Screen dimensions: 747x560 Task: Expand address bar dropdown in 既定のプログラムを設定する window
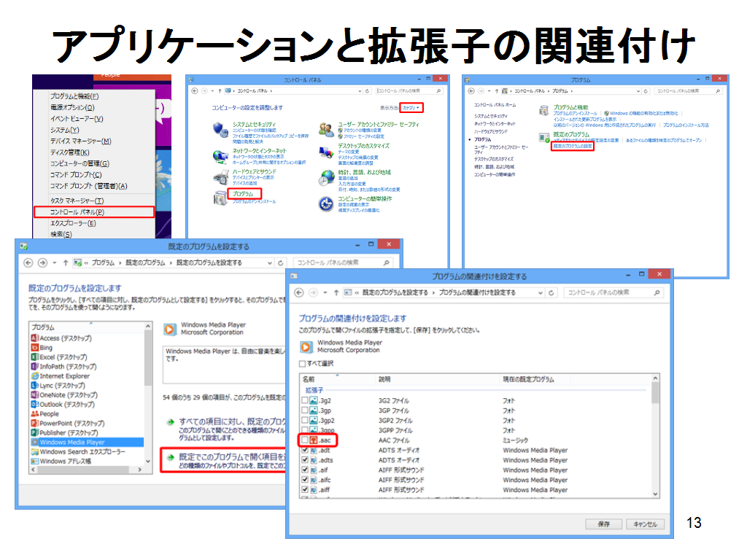pyautogui.click(x=270, y=262)
